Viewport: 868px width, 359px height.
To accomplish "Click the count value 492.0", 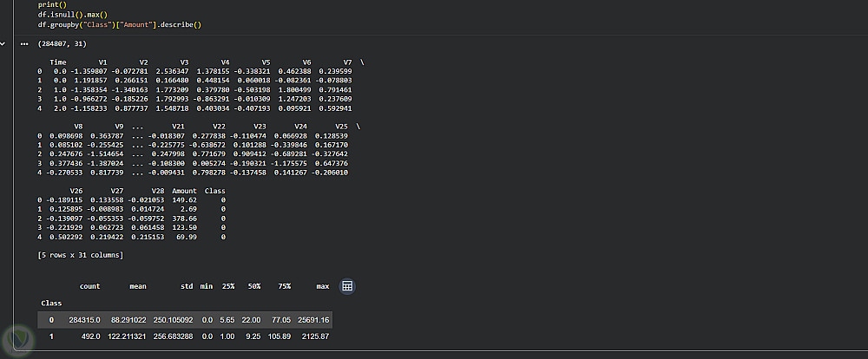I will tap(90, 336).
